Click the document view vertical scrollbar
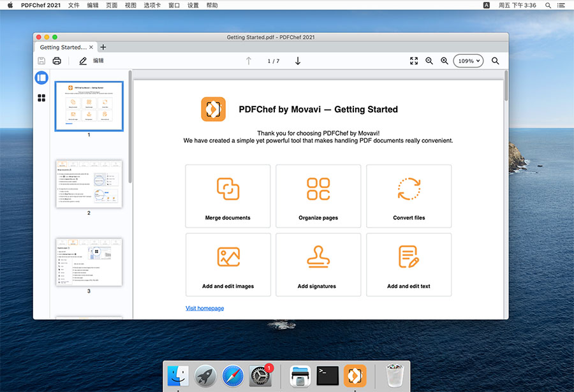The width and height of the screenshot is (574, 392). (x=506, y=86)
